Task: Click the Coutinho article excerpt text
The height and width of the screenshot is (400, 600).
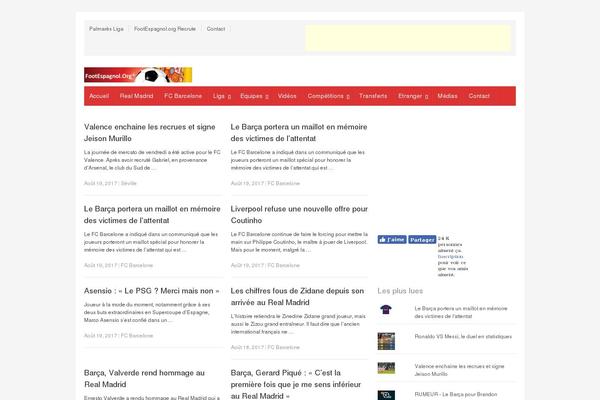Action: click(299, 242)
